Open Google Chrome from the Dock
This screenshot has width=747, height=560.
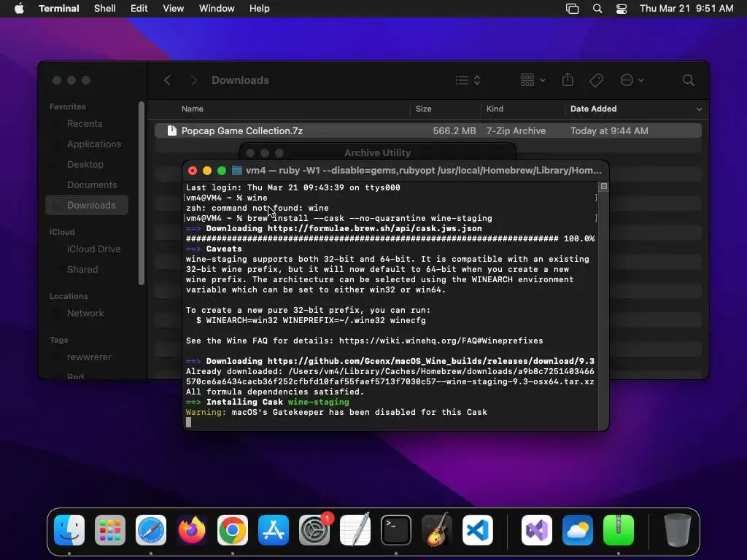(x=233, y=530)
